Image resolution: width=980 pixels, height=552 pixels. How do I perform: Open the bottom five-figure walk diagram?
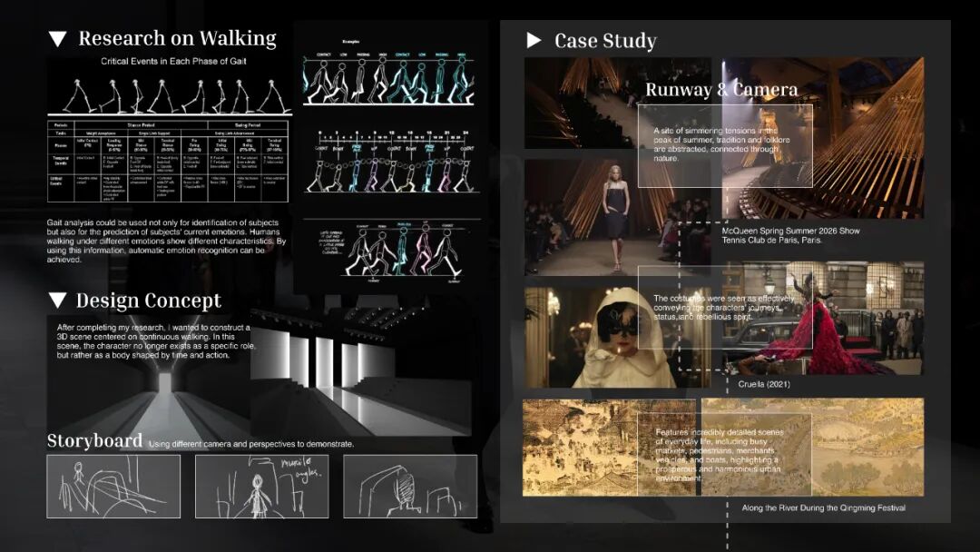pos(392,250)
